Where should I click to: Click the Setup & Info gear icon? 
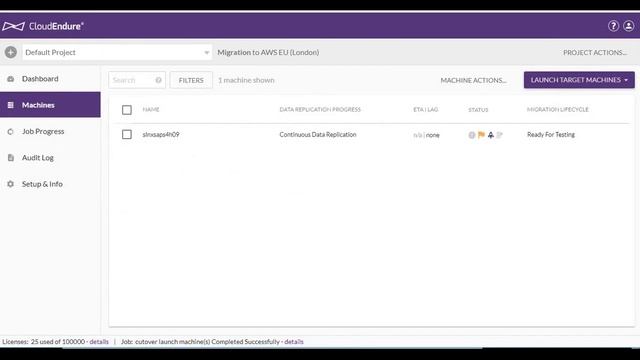(11, 184)
